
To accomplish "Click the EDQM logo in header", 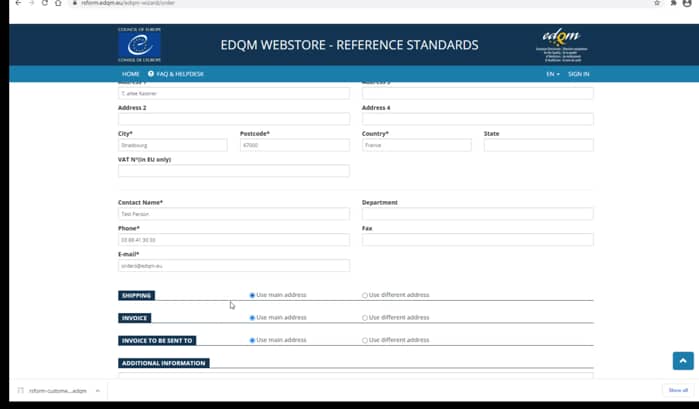I will click(x=561, y=45).
